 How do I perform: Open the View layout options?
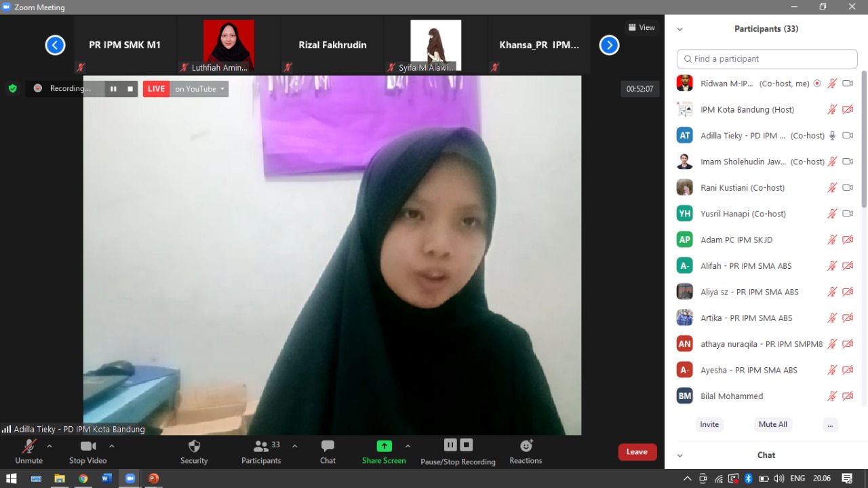tap(642, 27)
